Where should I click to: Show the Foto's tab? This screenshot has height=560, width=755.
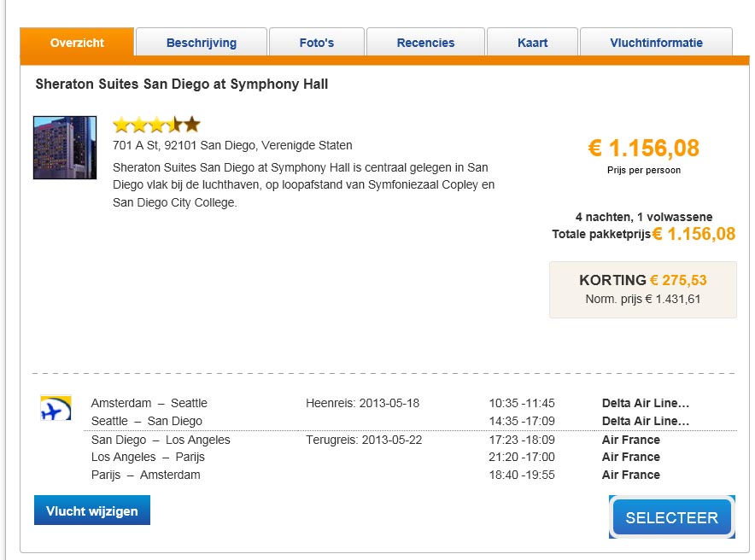(x=317, y=43)
